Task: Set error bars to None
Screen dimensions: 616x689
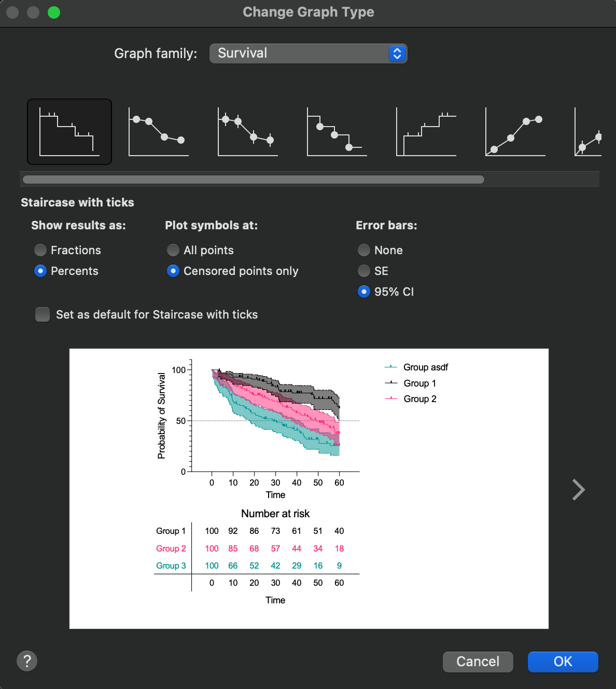Action: pos(364,250)
